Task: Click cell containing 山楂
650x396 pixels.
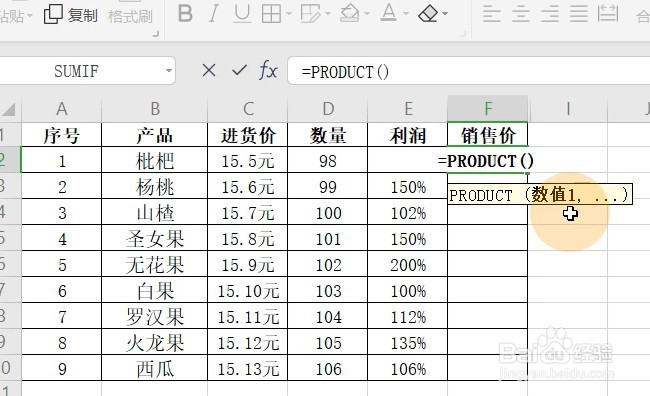Action: coord(155,213)
